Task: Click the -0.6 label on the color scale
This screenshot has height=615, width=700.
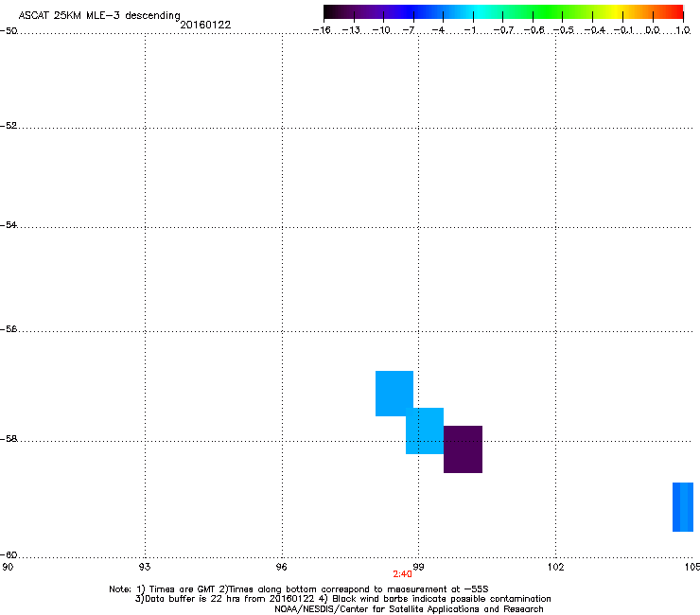Action: pyautogui.click(x=534, y=30)
